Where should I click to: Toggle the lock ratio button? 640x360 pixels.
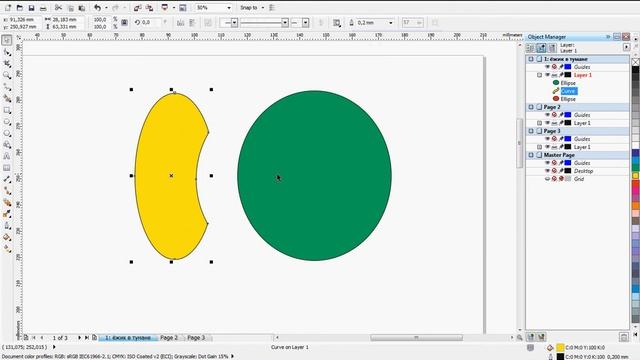tap(124, 23)
